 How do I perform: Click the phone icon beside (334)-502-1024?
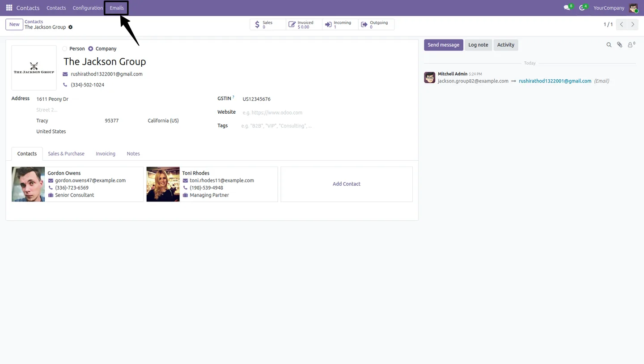[65, 85]
